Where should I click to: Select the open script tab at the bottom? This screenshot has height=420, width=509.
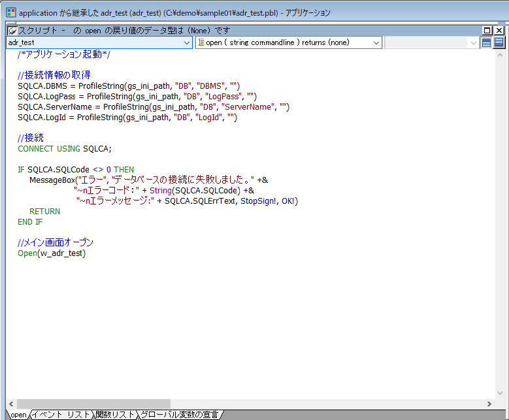click(x=18, y=414)
